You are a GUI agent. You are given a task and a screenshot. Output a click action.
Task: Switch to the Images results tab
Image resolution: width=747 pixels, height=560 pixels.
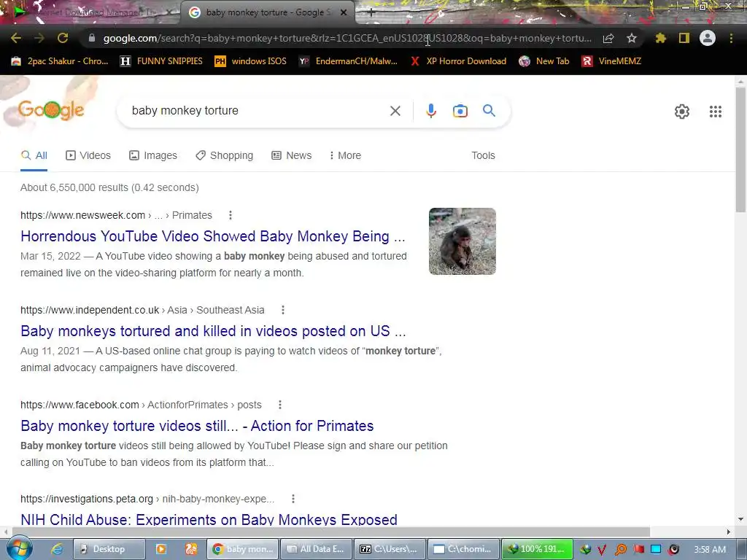click(x=153, y=156)
